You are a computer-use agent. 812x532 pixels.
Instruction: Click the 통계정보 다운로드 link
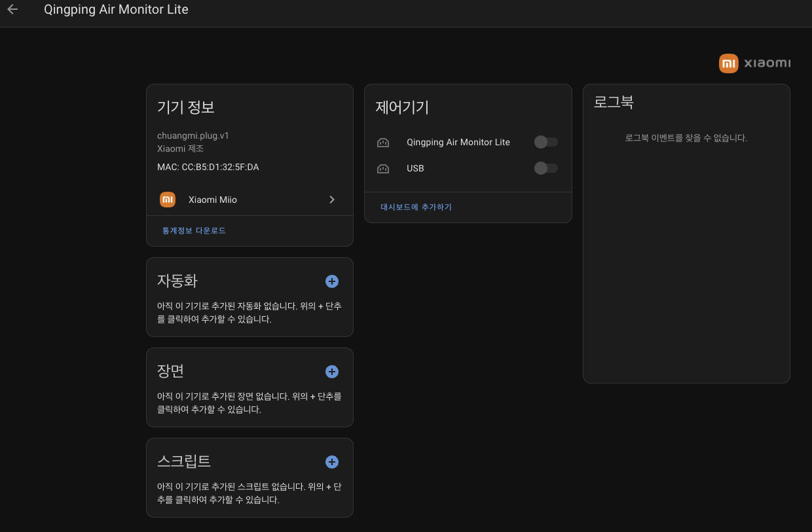coord(194,231)
